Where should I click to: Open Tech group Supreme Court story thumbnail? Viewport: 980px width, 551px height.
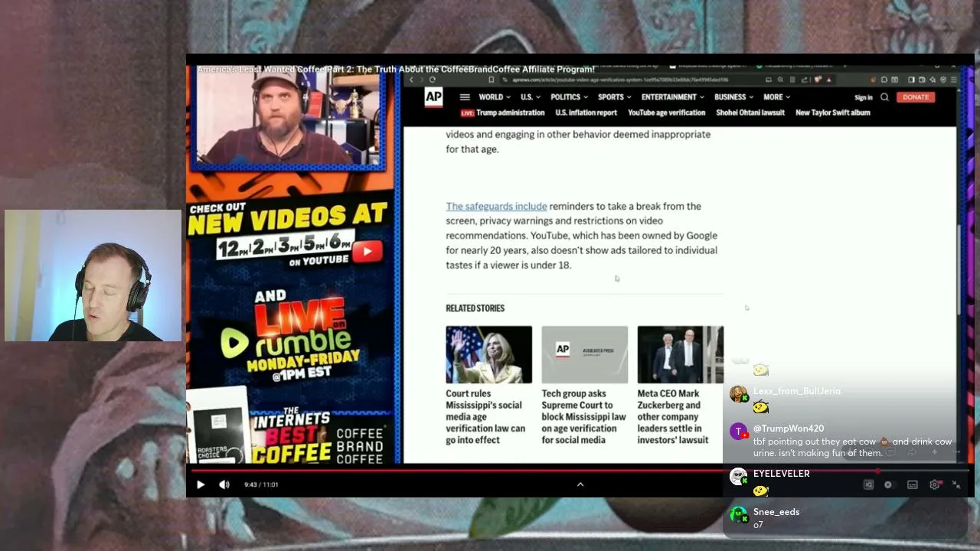tap(584, 354)
